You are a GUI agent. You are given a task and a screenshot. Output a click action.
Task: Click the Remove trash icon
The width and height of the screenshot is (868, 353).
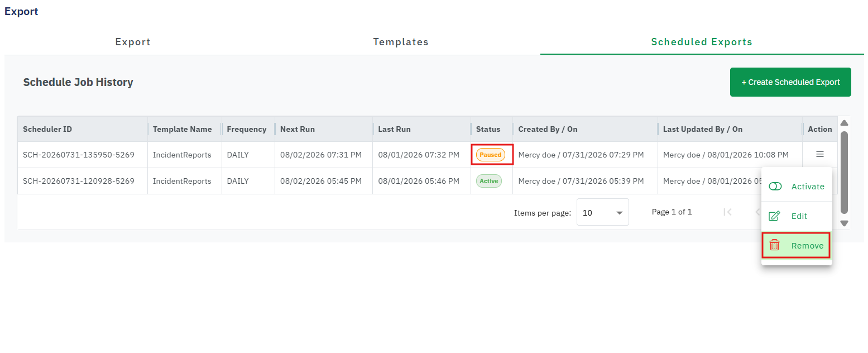774,245
